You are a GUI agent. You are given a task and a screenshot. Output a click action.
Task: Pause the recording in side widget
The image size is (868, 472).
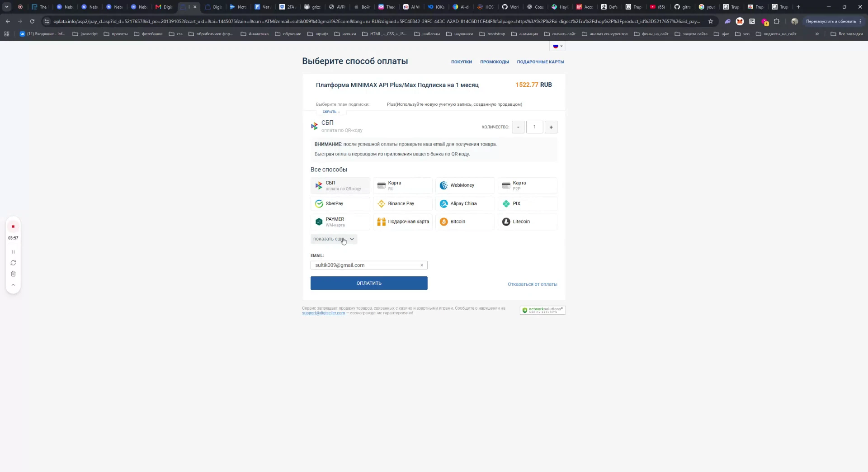click(13, 252)
